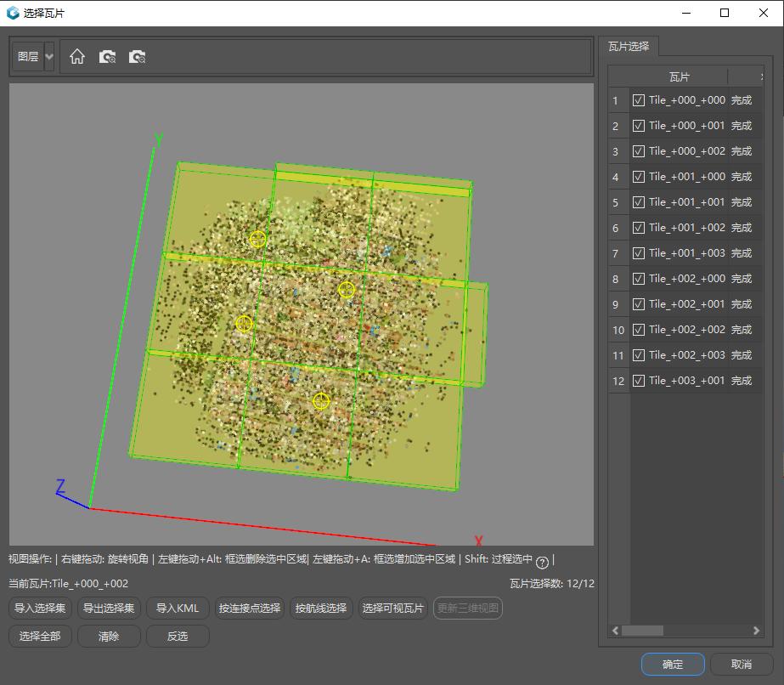The height and width of the screenshot is (685, 784).
Task: Deselect the Tile_+001_+002 checkbox
Action: click(x=639, y=228)
